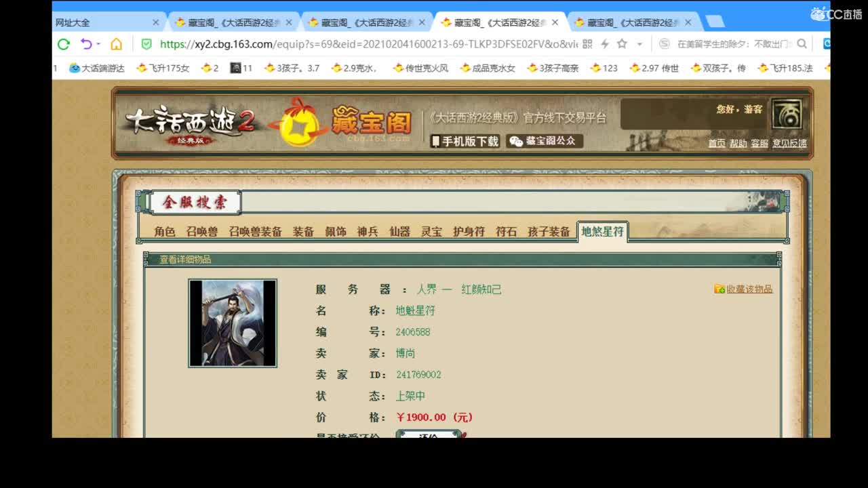Close the active 藏宝阁 browser tab
This screenshot has height=488, width=868.
pyautogui.click(x=555, y=22)
